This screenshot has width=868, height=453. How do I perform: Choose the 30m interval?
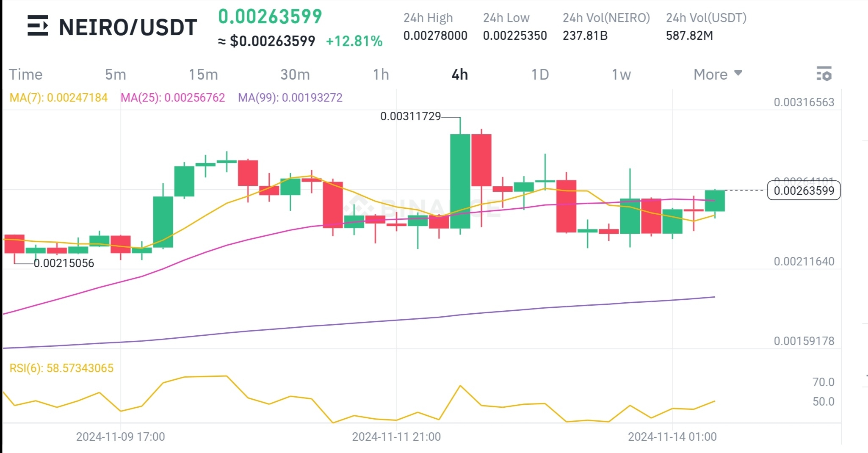(x=295, y=74)
